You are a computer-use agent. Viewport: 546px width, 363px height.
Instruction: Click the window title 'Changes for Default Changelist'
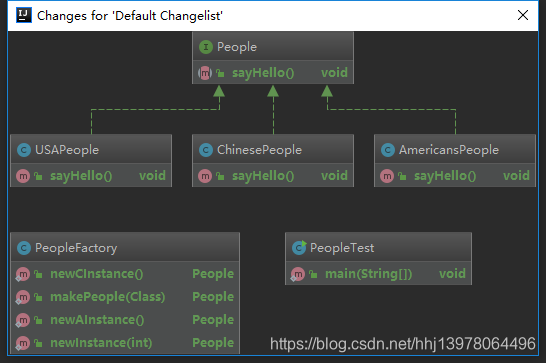coord(130,16)
